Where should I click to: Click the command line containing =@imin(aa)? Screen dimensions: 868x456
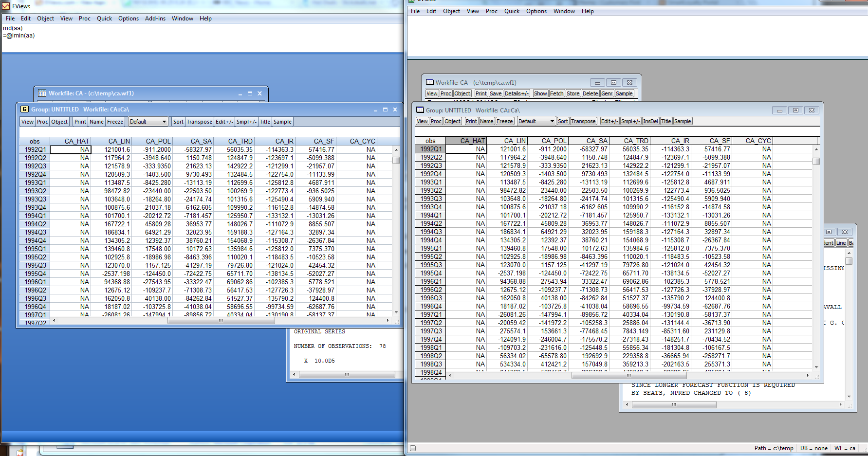coord(19,36)
